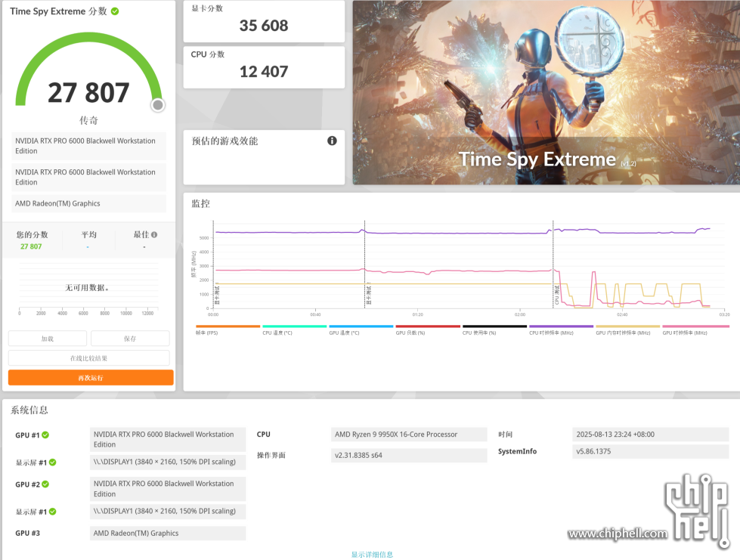Run the benchmark again with 再次运行

pos(91,377)
